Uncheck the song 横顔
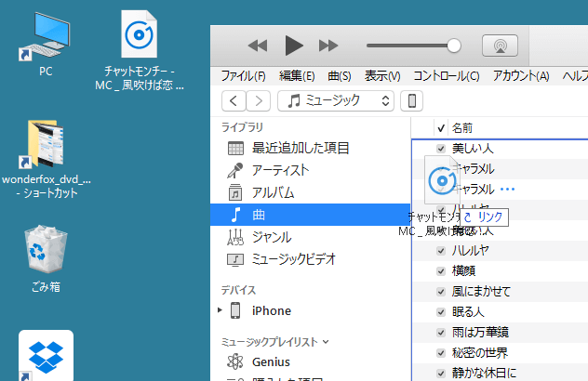Image resolution: width=588 pixels, height=381 pixels. tap(441, 270)
